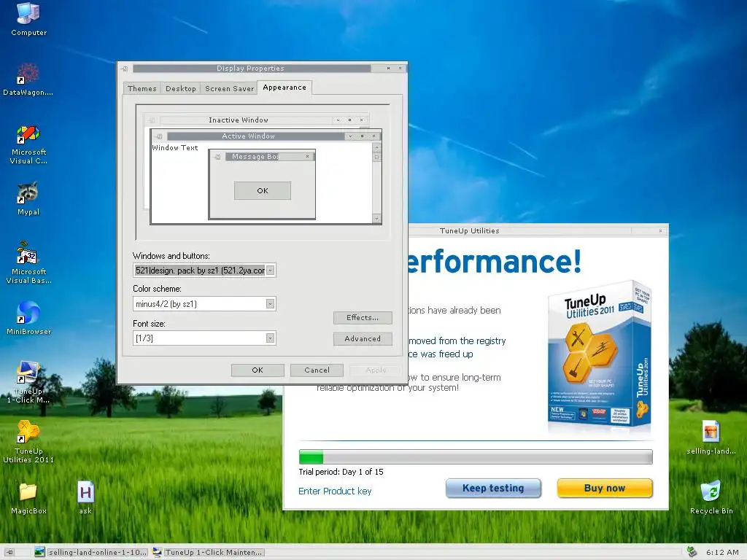Click the Window Text preview label

(x=175, y=147)
